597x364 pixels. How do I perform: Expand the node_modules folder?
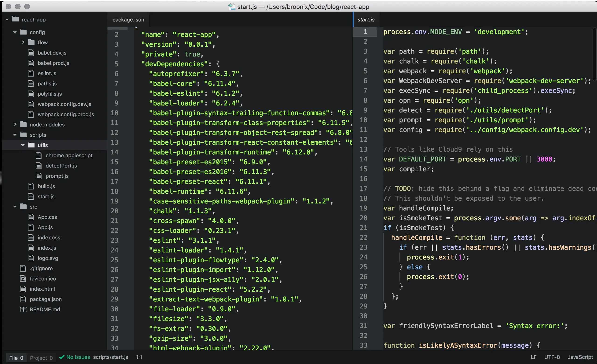click(x=15, y=125)
